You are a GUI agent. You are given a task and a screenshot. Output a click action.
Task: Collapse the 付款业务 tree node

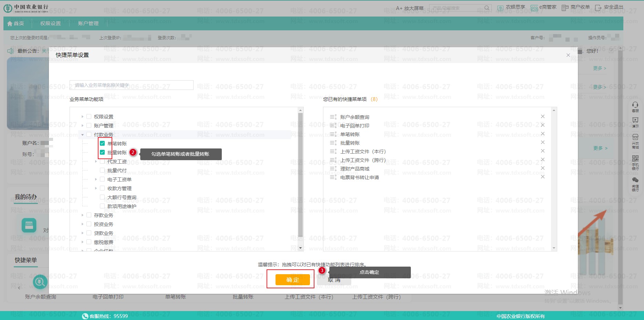83,135
